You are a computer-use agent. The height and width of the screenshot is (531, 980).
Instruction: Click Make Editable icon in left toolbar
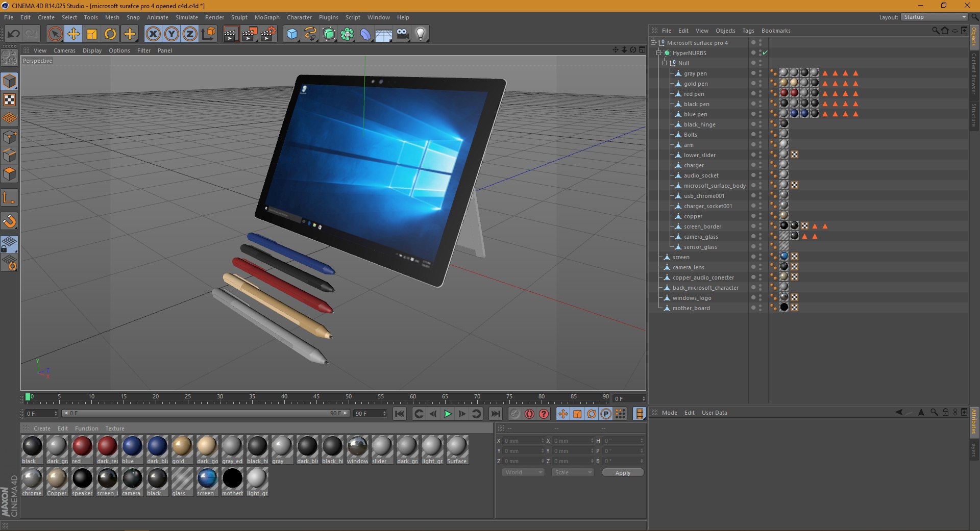10,58
